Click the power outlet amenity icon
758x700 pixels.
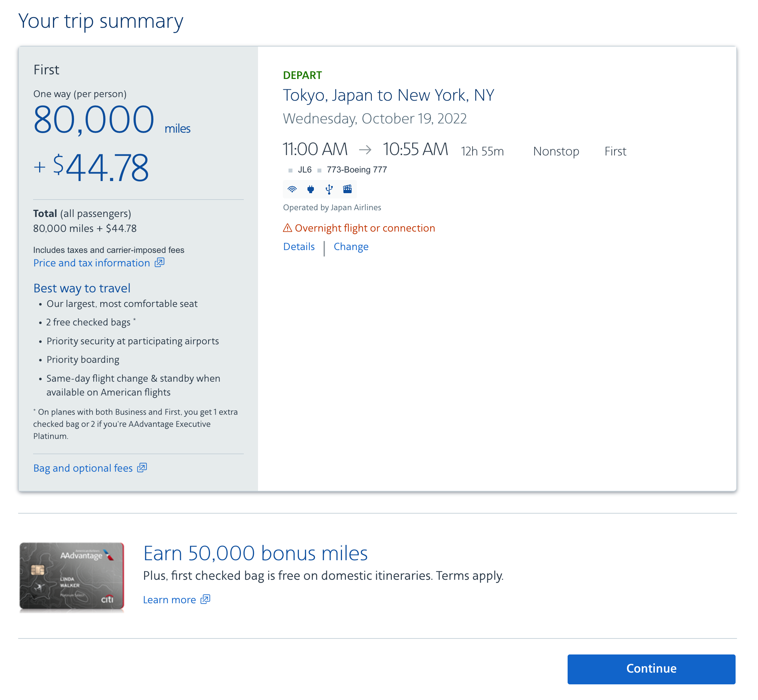click(310, 189)
